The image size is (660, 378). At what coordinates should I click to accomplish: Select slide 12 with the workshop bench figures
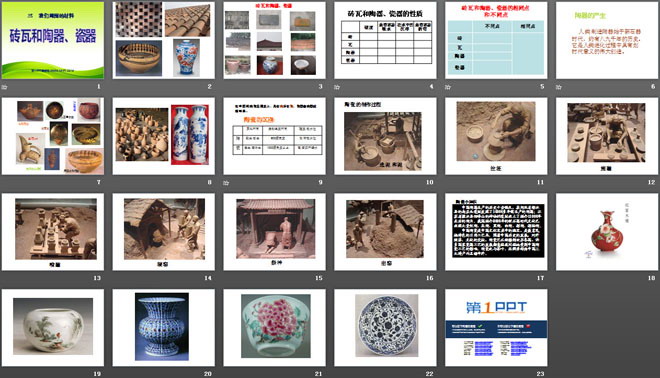pos(607,136)
